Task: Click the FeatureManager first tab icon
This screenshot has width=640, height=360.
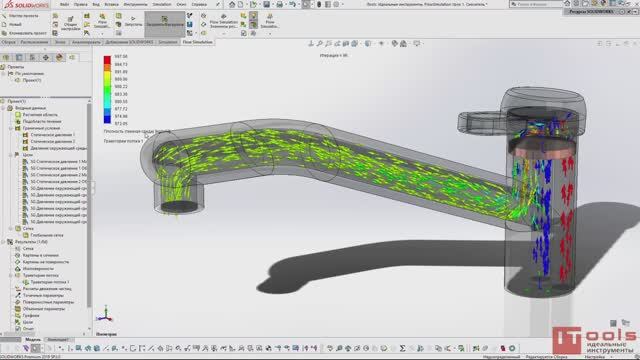Action: (6, 58)
